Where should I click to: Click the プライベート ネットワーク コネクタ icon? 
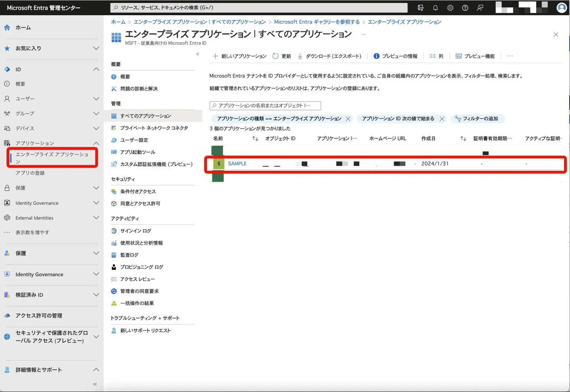(114, 128)
